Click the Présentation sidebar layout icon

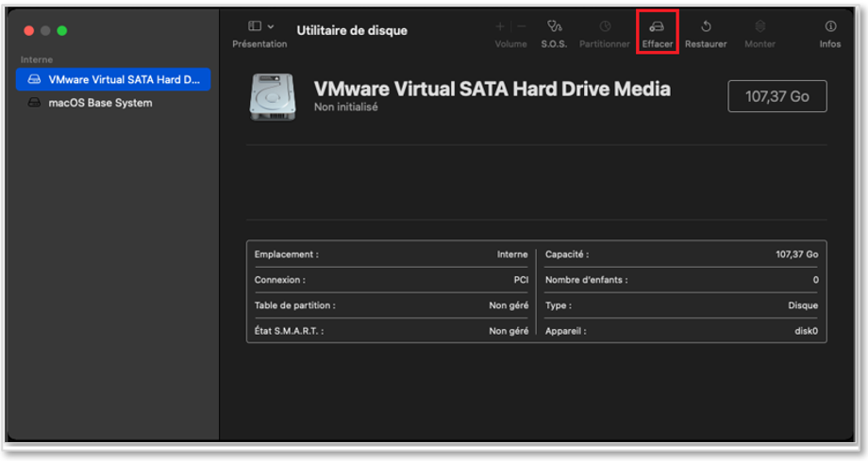(x=255, y=26)
